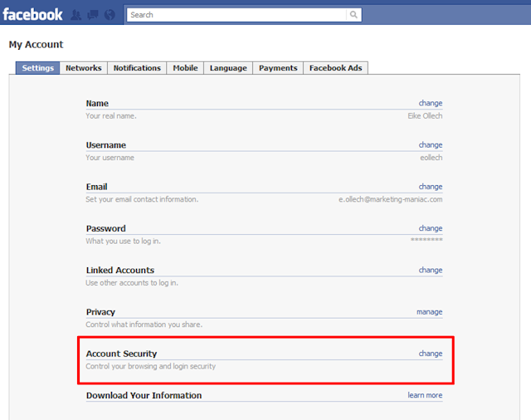Image resolution: width=531 pixels, height=420 pixels.
Task: Click 'Your username' description text
Action: click(x=110, y=158)
